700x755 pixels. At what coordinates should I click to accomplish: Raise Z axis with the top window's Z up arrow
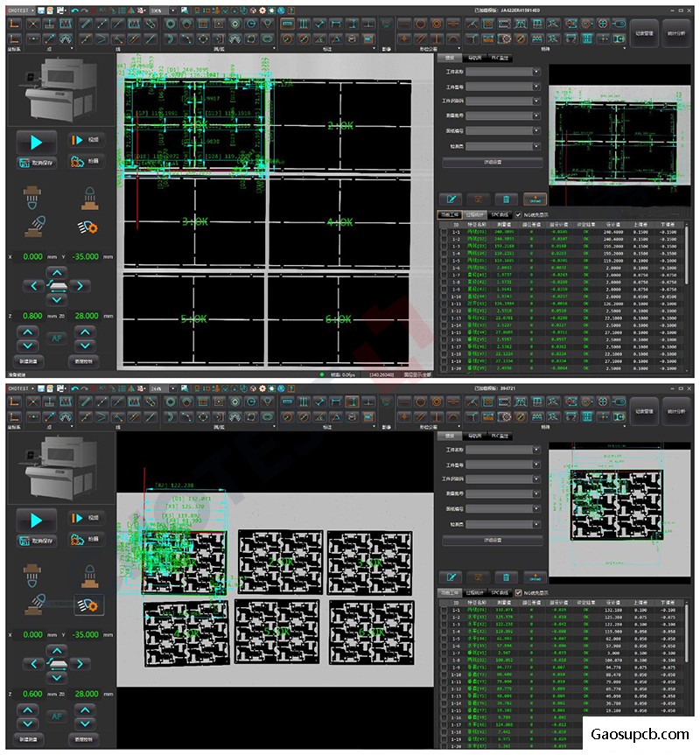pyautogui.click(x=27, y=332)
